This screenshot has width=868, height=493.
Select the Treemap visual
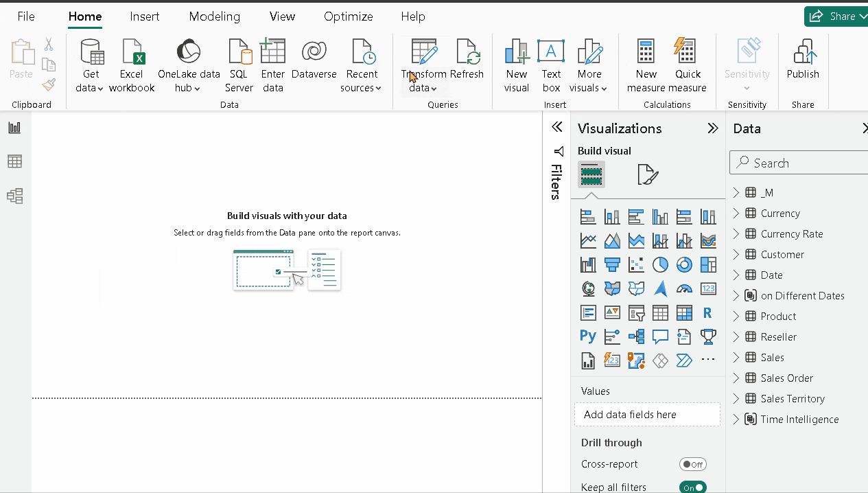(x=708, y=265)
